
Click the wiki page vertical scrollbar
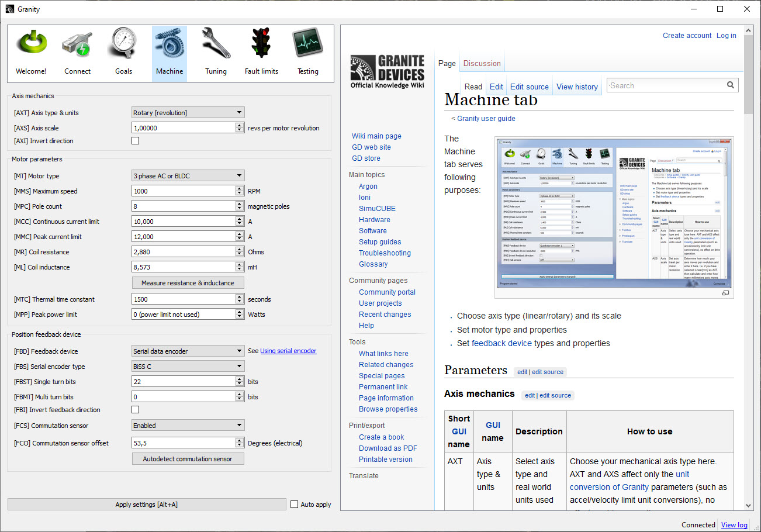[749, 75]
